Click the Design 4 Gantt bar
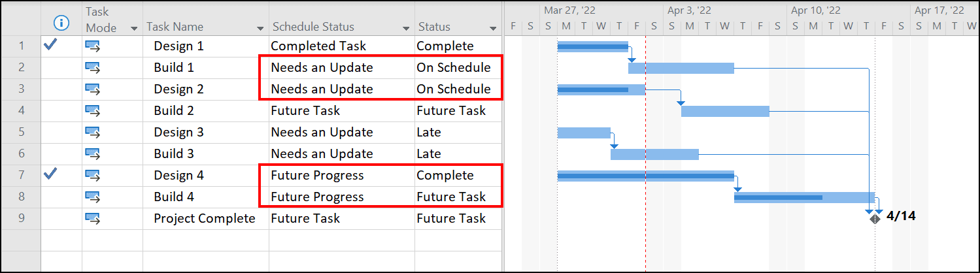Viewport: 980px width, 273px height. click(646, 176)
